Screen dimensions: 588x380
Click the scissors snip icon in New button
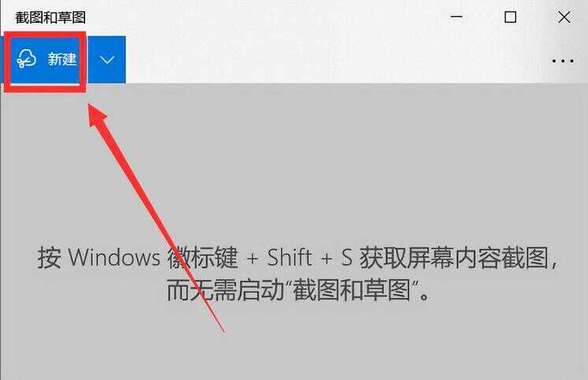pos(26,58)
